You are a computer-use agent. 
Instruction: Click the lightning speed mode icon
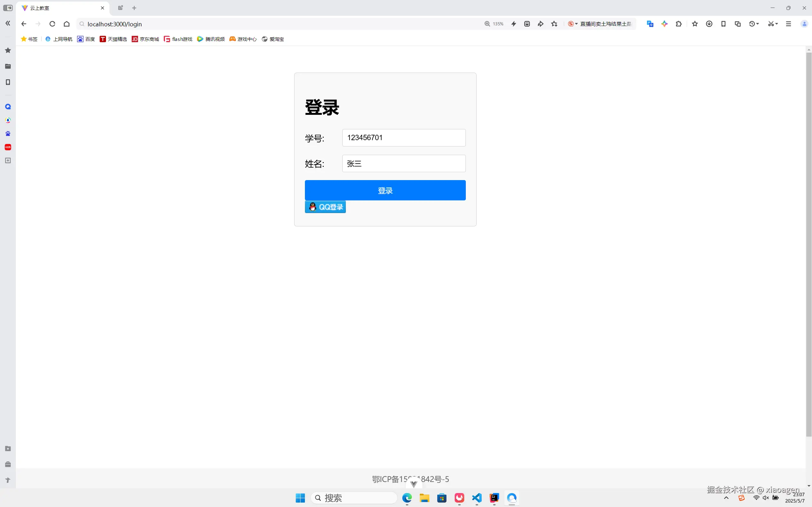tap(513, 24)
